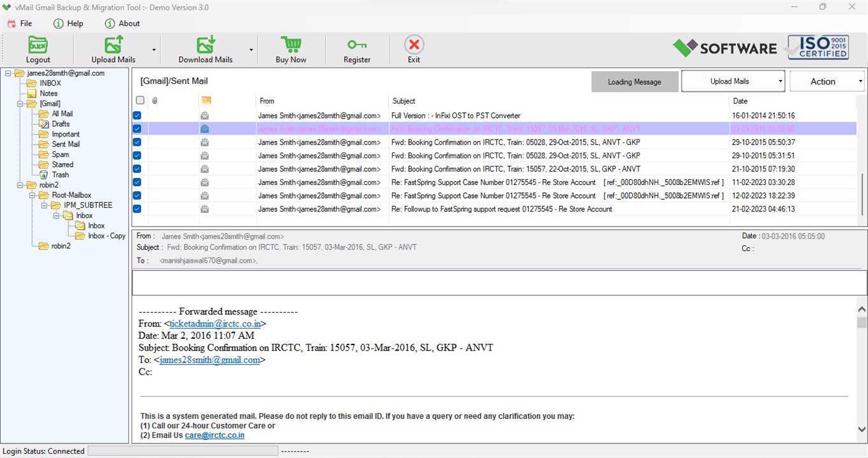Select the Starred folder icon

43,164
